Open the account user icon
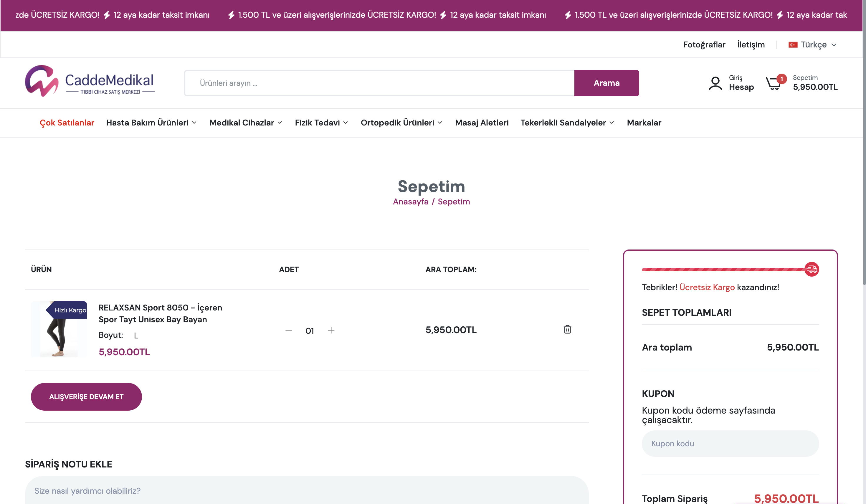 pyautogui.click(x=715, y=83)
